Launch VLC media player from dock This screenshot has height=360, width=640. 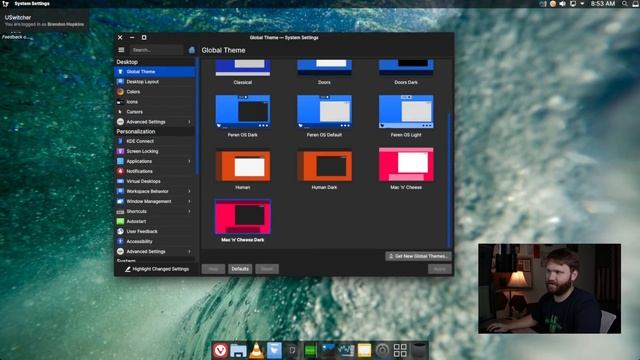pos(256,350)
